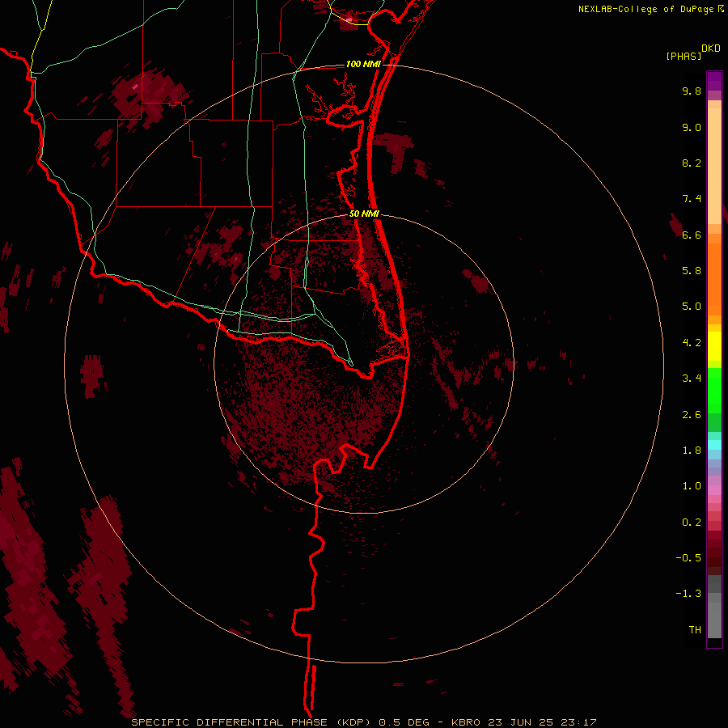Image resolution: width=728 pixels, height=728 pixels.
Task: Click the "[PHAS]" legend unit label
Action: coord(684,56)
